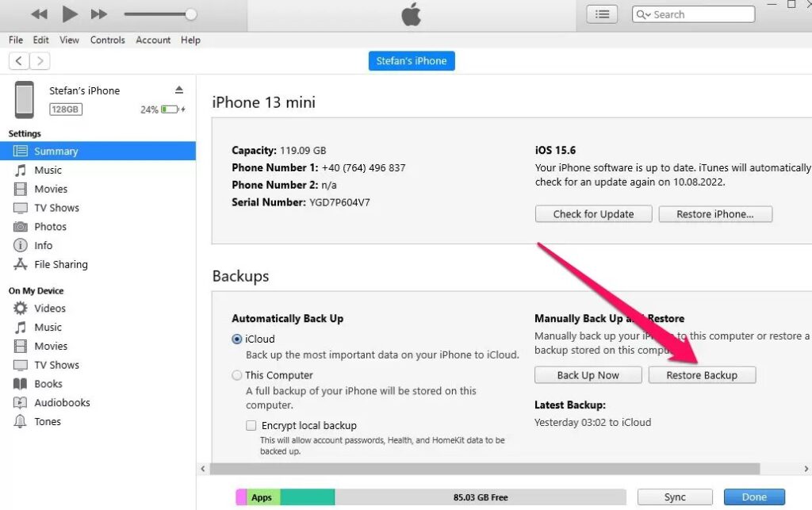
Task: Adjust the volume slider knob
Action: tap(190, 14)
